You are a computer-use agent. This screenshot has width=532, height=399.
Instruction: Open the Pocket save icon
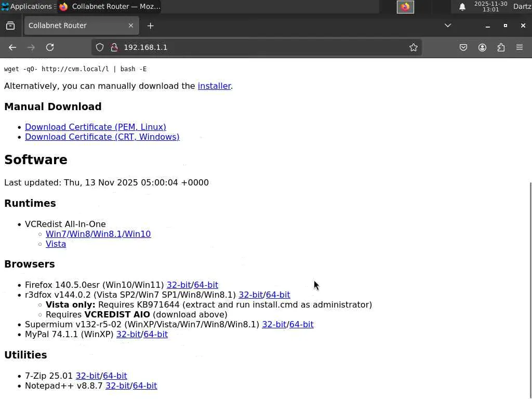click(x=463, y=47)
